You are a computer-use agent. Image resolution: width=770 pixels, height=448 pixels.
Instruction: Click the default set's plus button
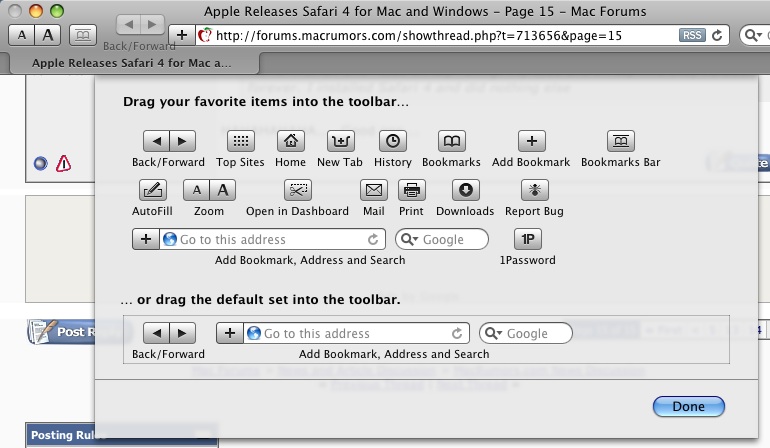[x=230, y=334]
